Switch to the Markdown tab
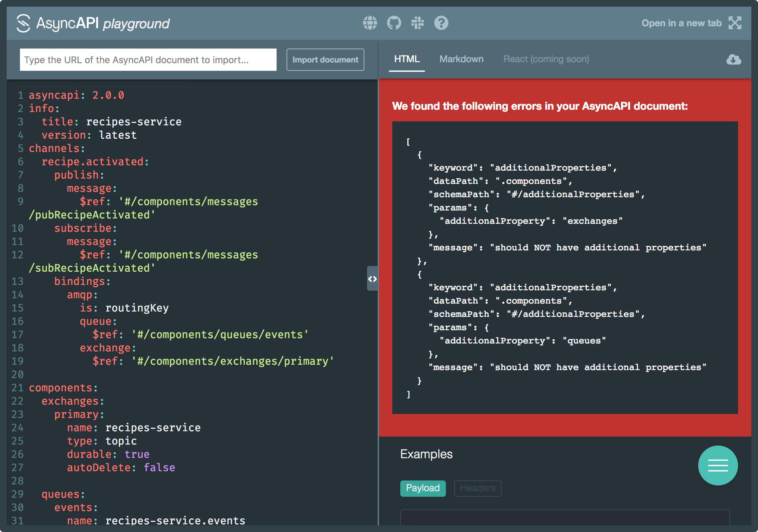Image resolution: width=758 pixels, height=532 pixels. click(461, 59)
